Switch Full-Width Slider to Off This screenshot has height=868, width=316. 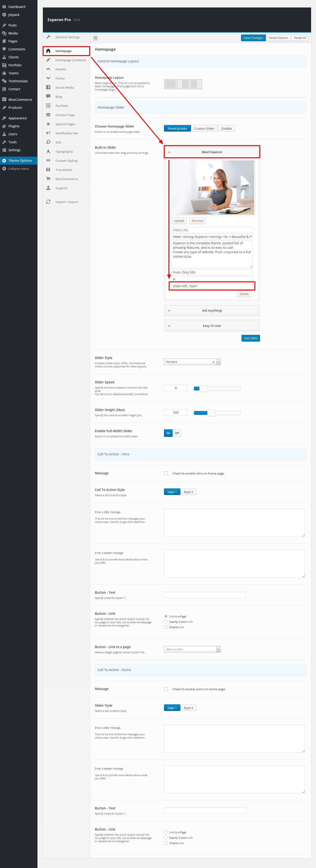177,433
